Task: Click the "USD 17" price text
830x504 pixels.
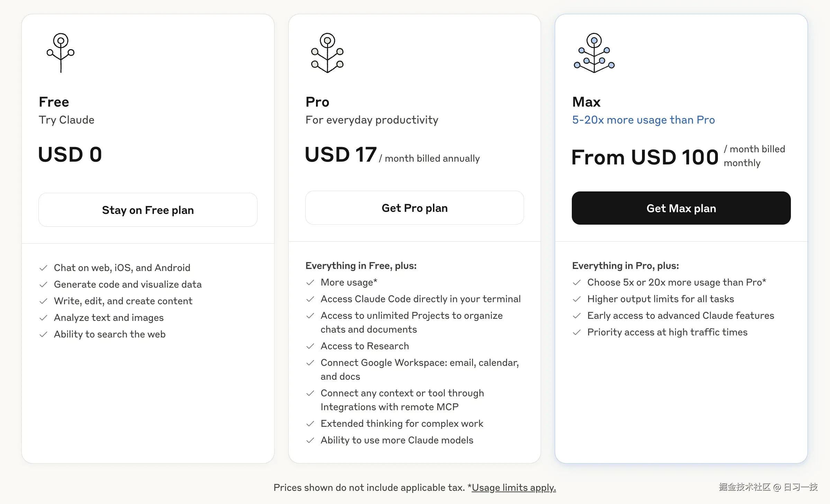Action: 341,154
